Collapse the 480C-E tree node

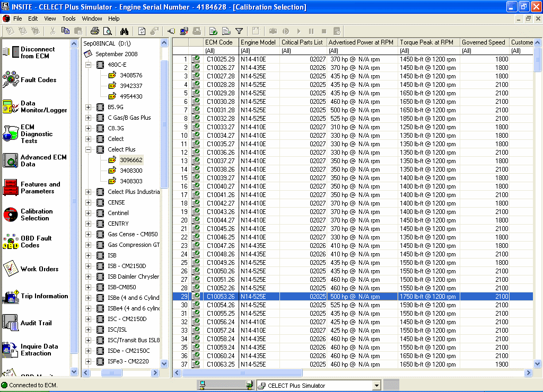[x=89, y=65]
